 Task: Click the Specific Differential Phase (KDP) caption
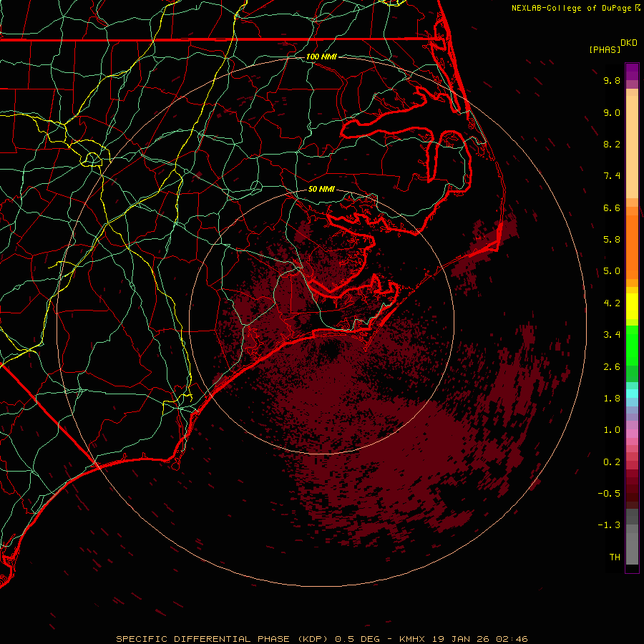[x=223, y=639]
